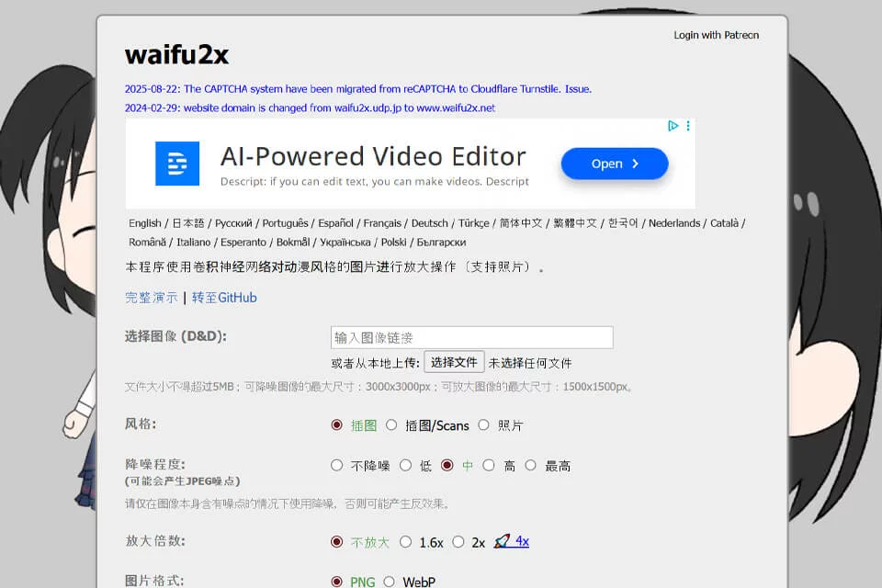Open the 转至GitHub link
882x588 pixels.
[x=224, y=298]
